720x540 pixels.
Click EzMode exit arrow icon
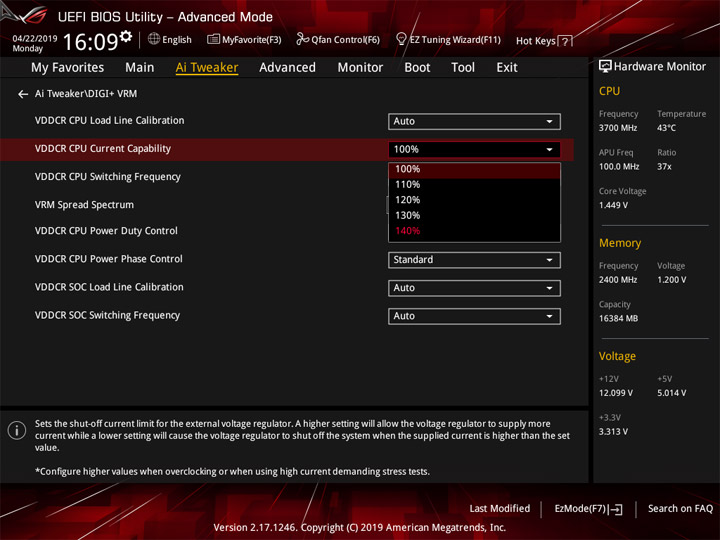click(x=615, y=509)
